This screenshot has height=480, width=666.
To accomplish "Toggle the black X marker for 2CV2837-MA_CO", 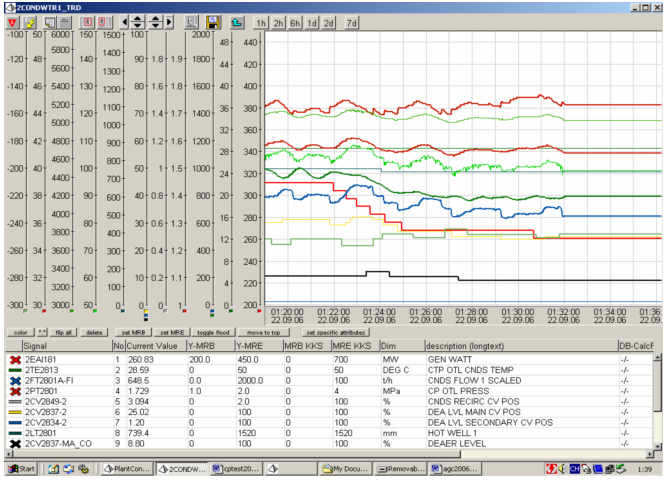I will coord(14,443).
